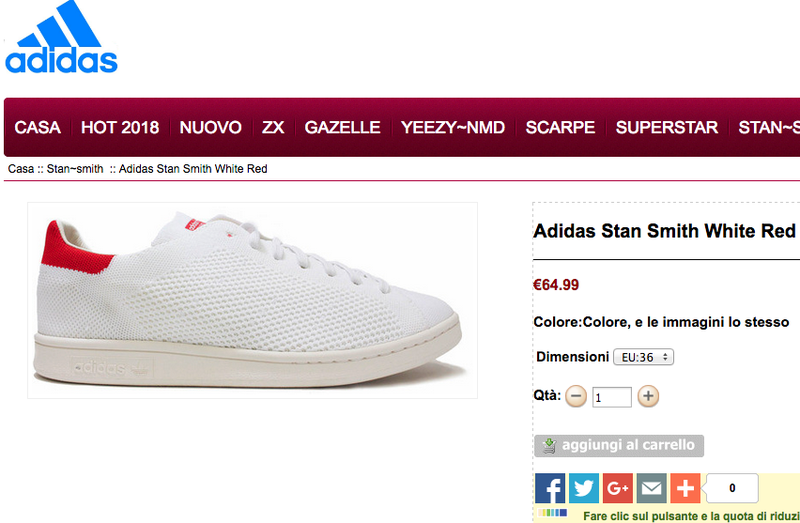
Task: Open the ZX category
Action: (273, 128)
